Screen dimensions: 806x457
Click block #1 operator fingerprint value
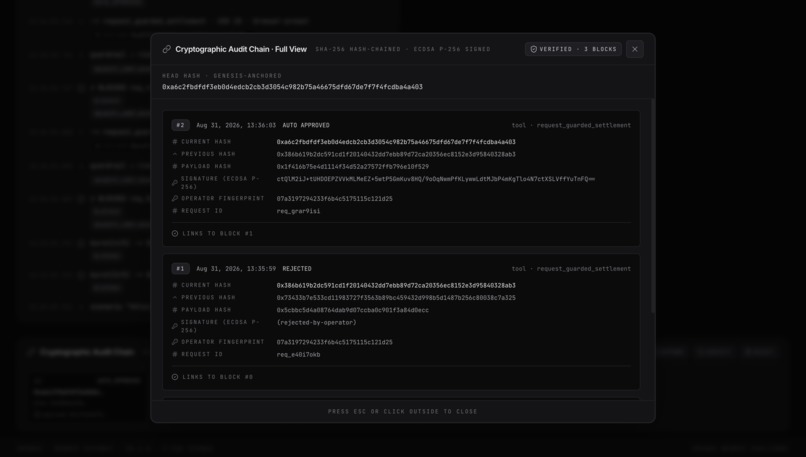(x=335, y=342)
